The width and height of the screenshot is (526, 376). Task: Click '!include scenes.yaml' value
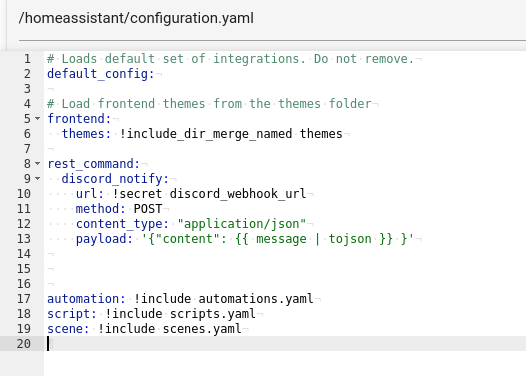(169, 329)
